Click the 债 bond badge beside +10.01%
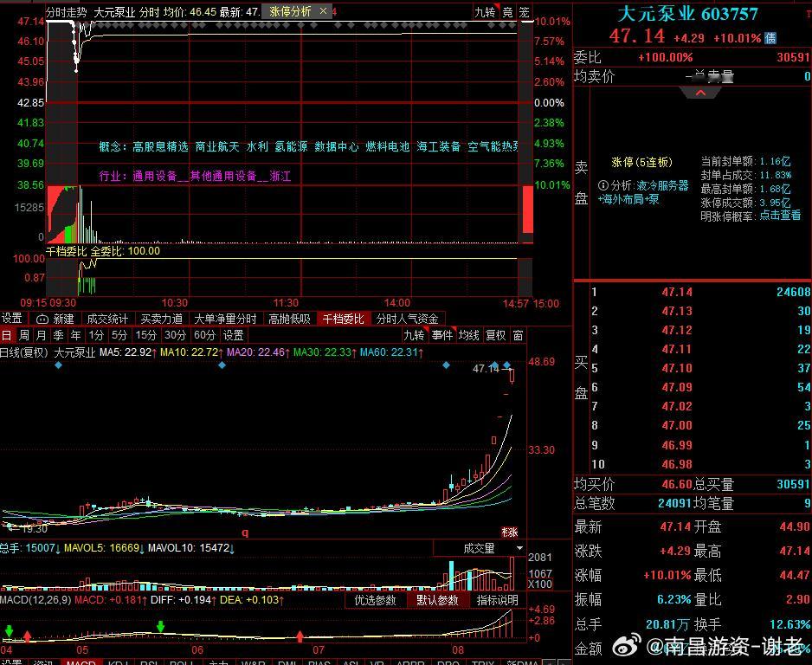This screenshot has height=665, width=812. (x=770, y=38)
